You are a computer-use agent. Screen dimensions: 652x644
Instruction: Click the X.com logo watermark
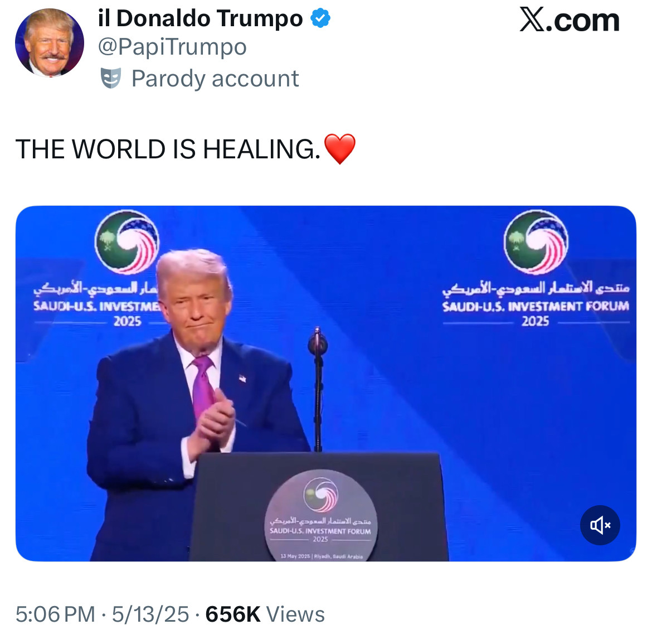(570, 20)
